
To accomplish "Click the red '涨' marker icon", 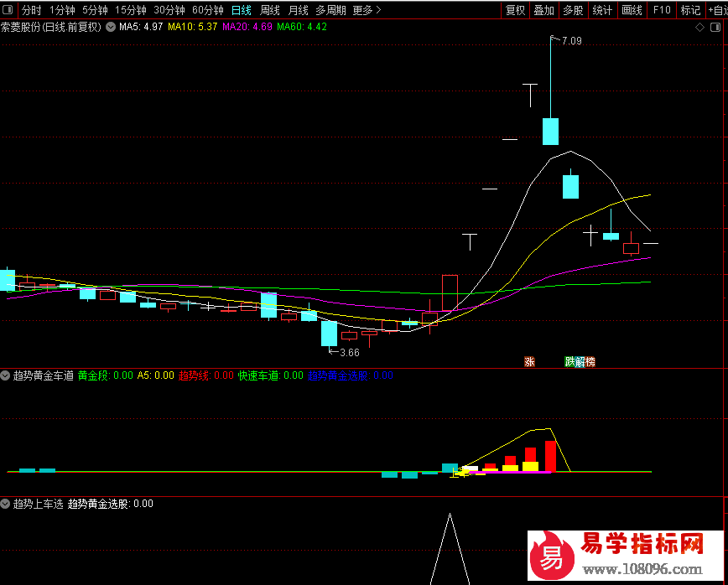I will click(x=529, y=362).
